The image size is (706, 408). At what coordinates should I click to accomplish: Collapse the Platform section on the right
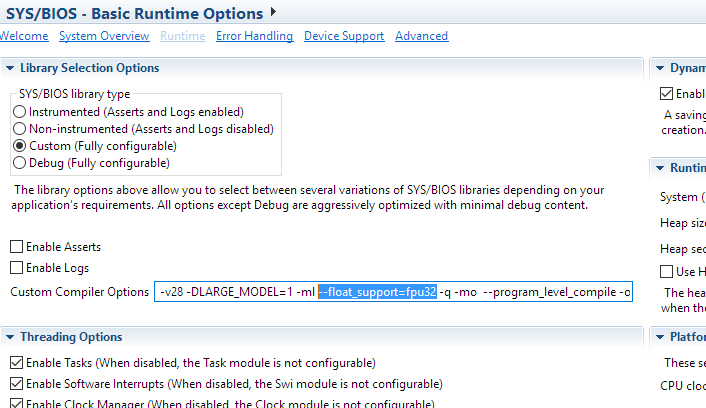tap(662, 337)
